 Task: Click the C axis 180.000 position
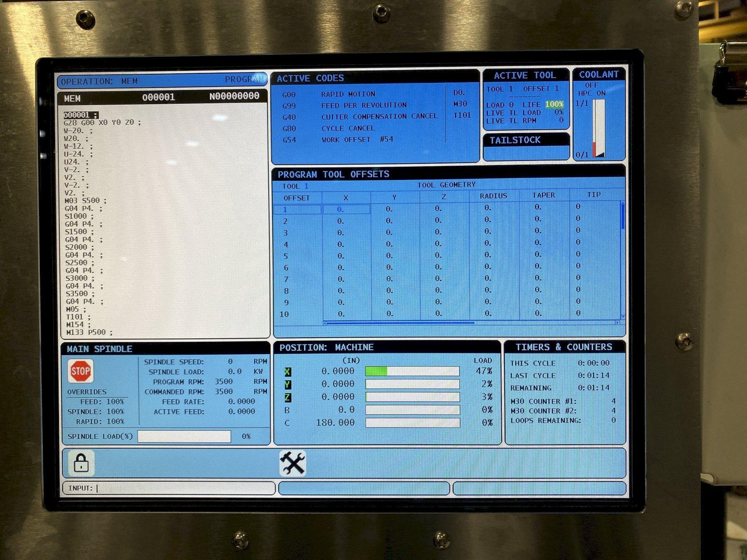click(x=335, y=423)
